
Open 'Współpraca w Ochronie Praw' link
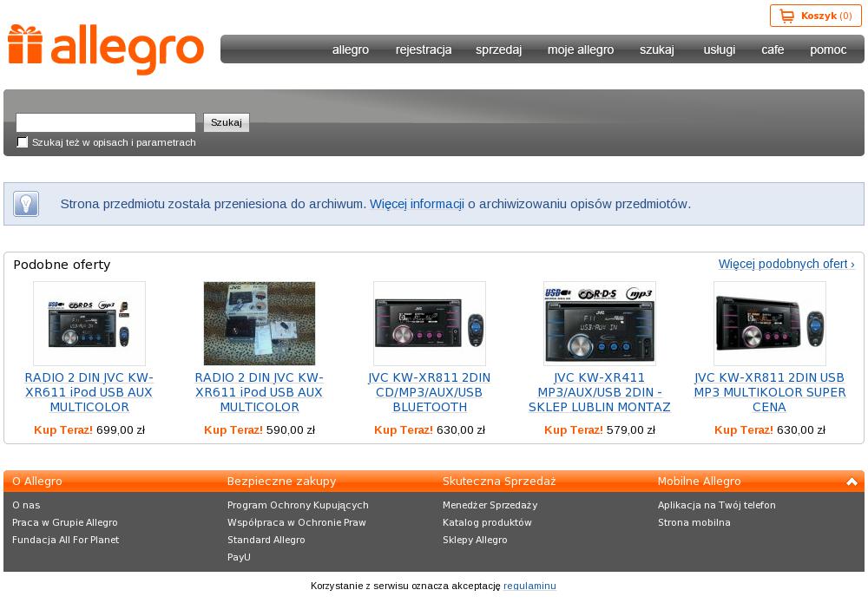pyautogui.click(x=297, y=522)
